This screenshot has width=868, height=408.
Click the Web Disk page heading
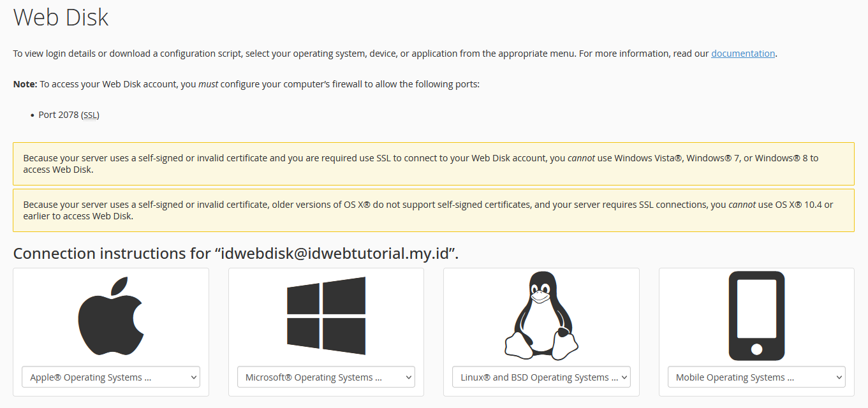(61, 17)
